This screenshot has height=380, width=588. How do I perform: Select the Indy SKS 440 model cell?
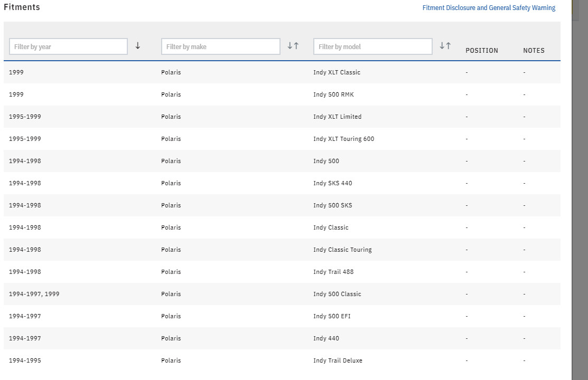point(333,183)
